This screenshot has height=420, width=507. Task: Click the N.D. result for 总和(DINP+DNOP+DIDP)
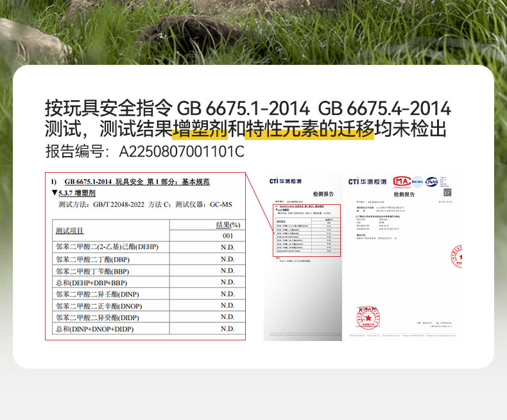click(228, 329)
